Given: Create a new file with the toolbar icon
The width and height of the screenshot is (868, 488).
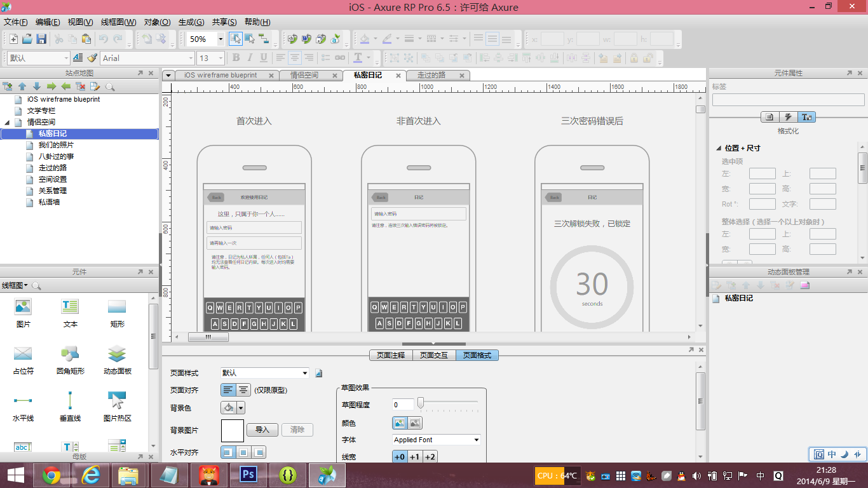Looking at the screenshot, I should click(13, 39).
